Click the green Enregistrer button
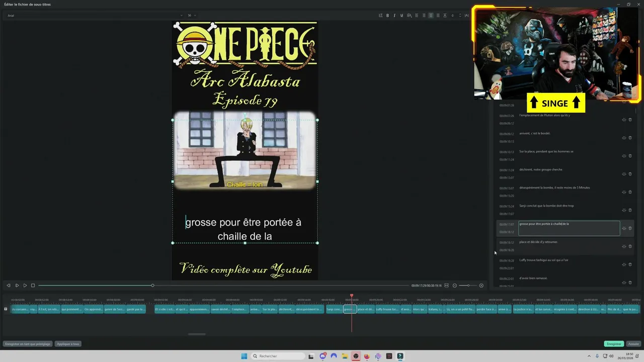Viewport: 644px width, 362px height. tap(614, 344)
